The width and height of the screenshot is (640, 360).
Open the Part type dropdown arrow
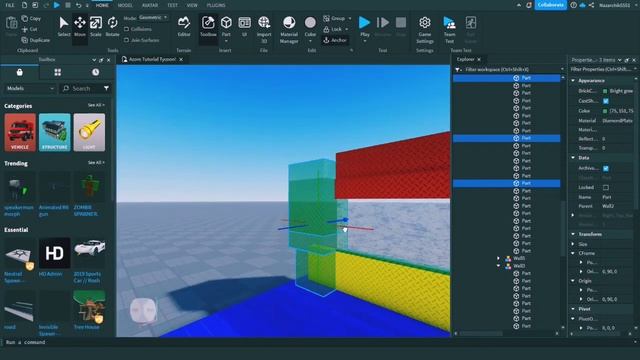pos(226,41)
